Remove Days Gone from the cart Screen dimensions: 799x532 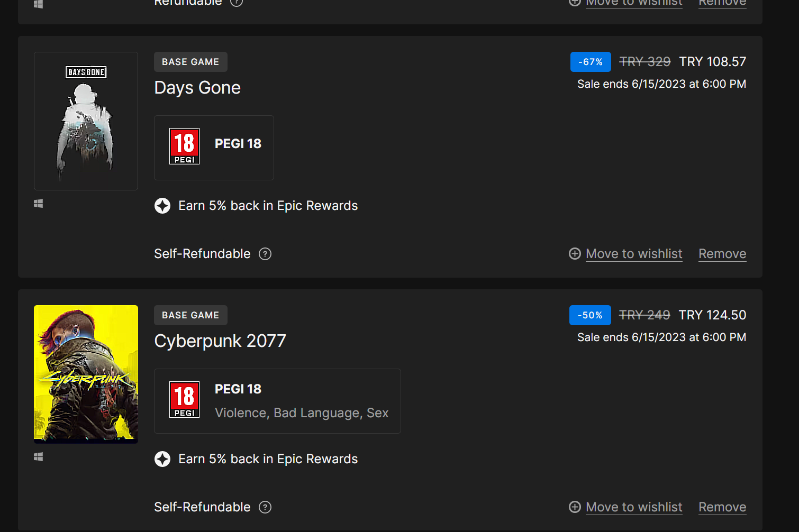tap(722, 254)
